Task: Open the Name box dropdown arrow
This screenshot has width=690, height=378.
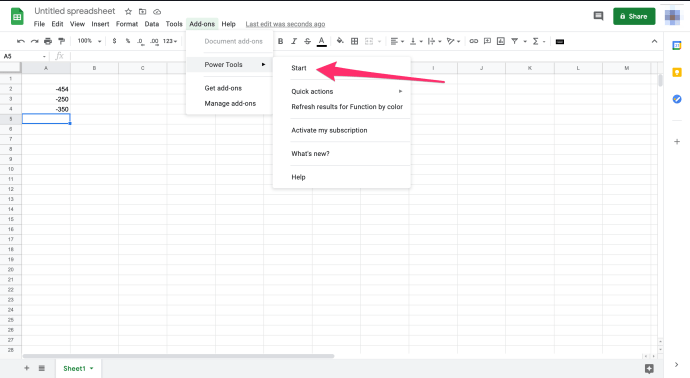Action: pos(44,56)
